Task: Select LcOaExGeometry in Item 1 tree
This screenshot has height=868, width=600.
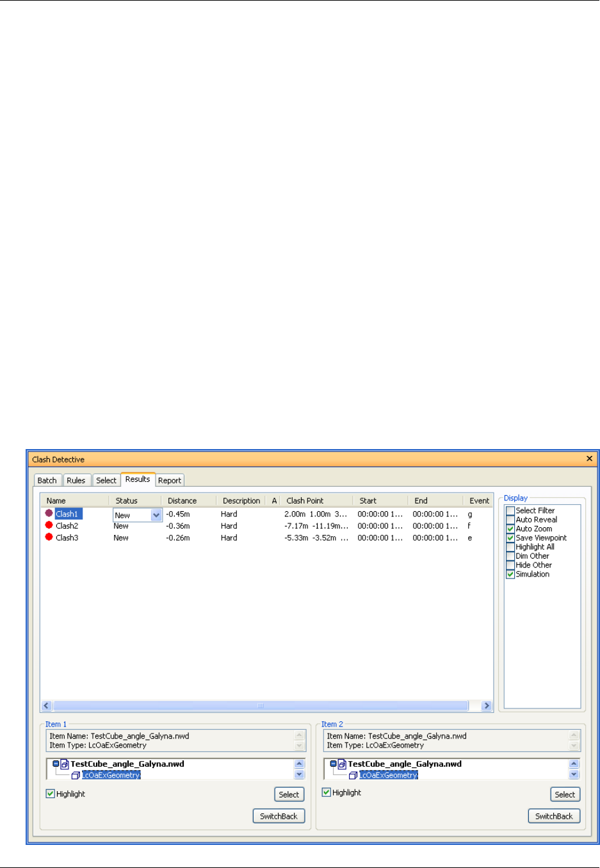Action: 111,775
